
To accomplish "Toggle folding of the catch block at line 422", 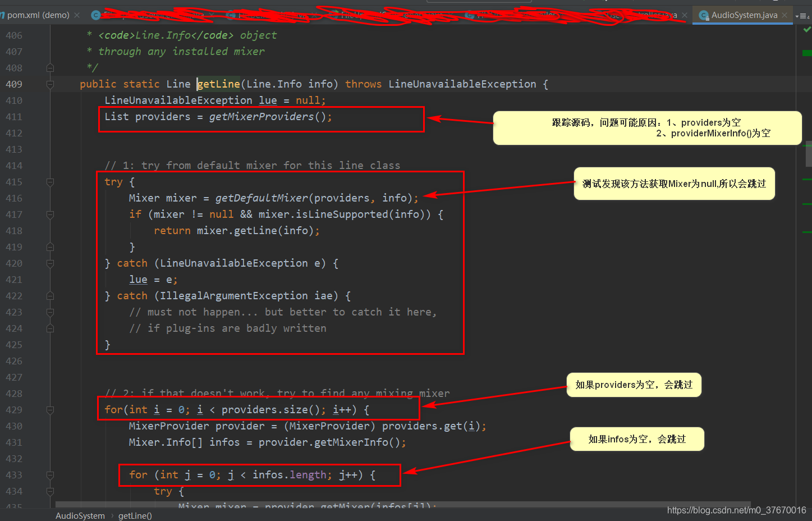I will pos(49,296).
